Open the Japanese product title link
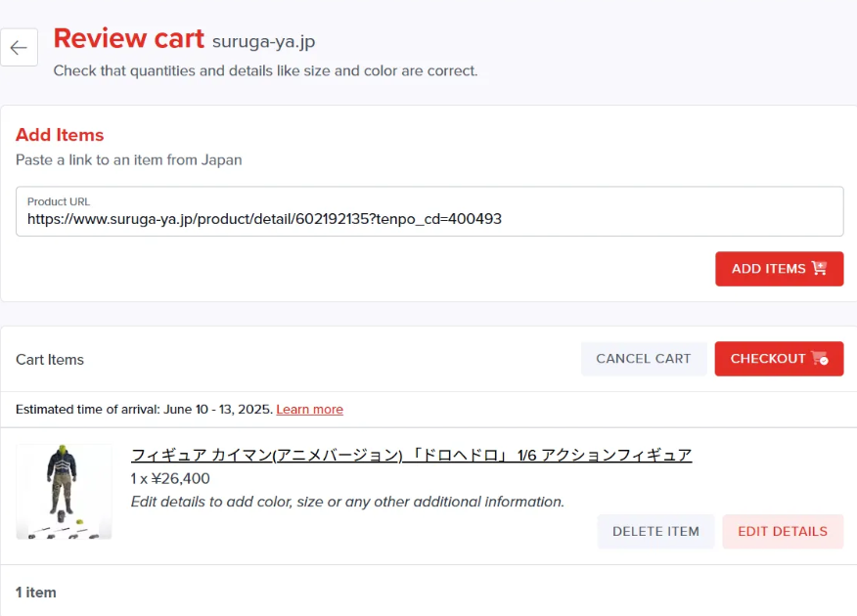Screen dimensions: 857x616 412,455
